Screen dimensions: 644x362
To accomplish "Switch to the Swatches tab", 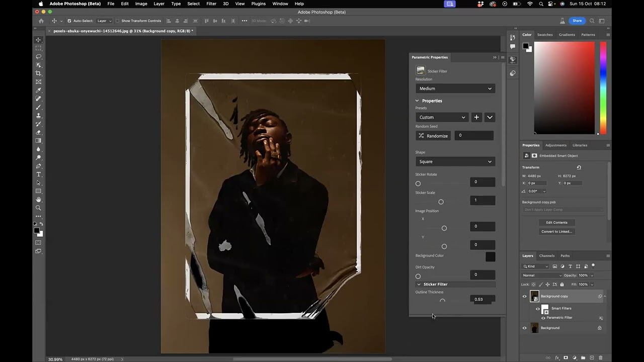I will click(545, 35).
